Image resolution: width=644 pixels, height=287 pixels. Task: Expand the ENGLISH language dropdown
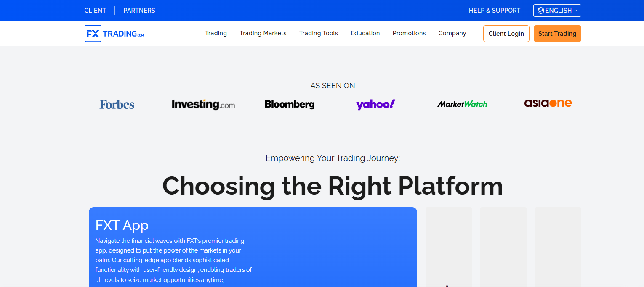tap(557, 11)
